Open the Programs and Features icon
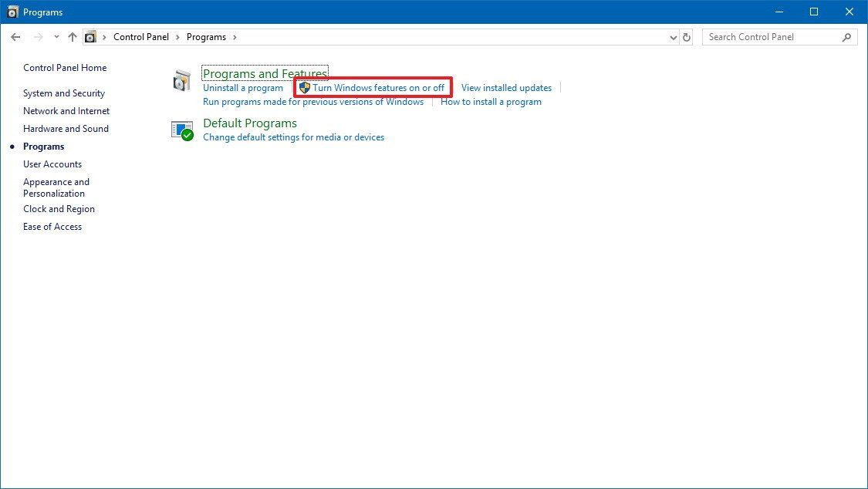The width and height of the screenshot is (868, 489). [182, 80]
